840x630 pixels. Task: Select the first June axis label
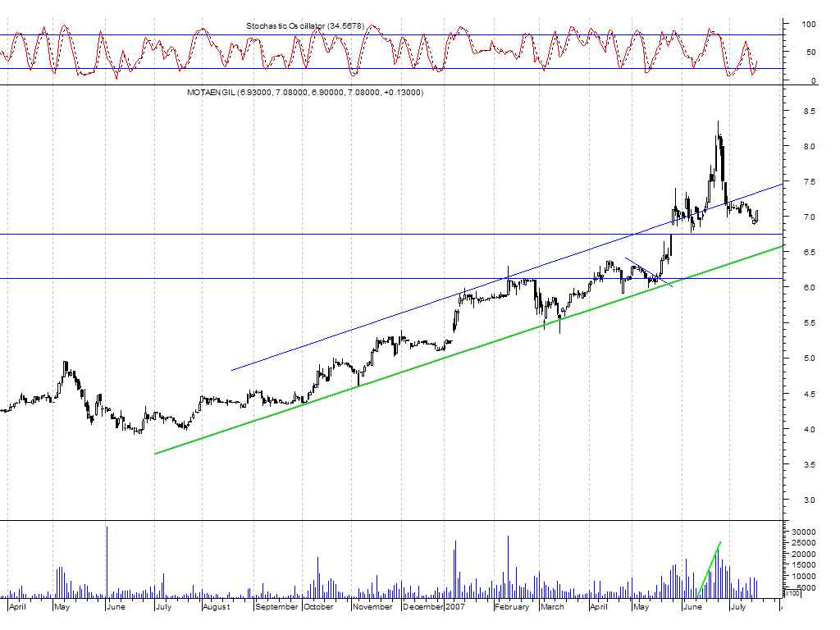(116, 607)
